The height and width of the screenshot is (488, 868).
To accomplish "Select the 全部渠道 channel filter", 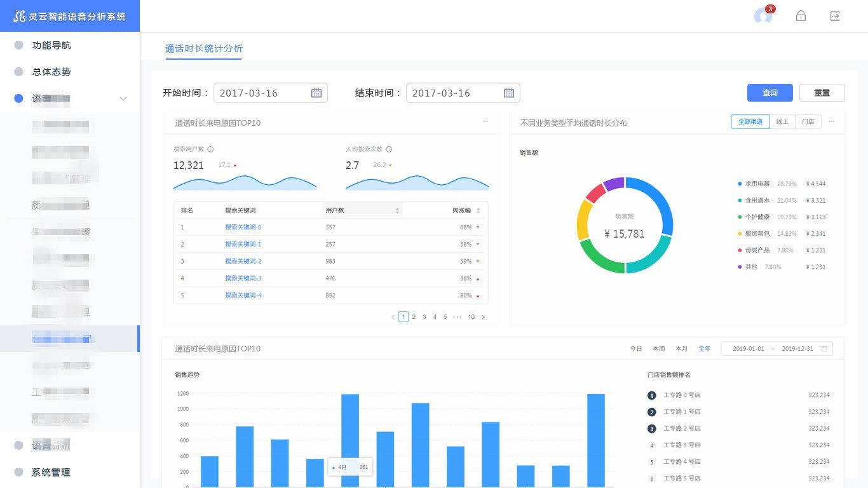I will point(750,121).
